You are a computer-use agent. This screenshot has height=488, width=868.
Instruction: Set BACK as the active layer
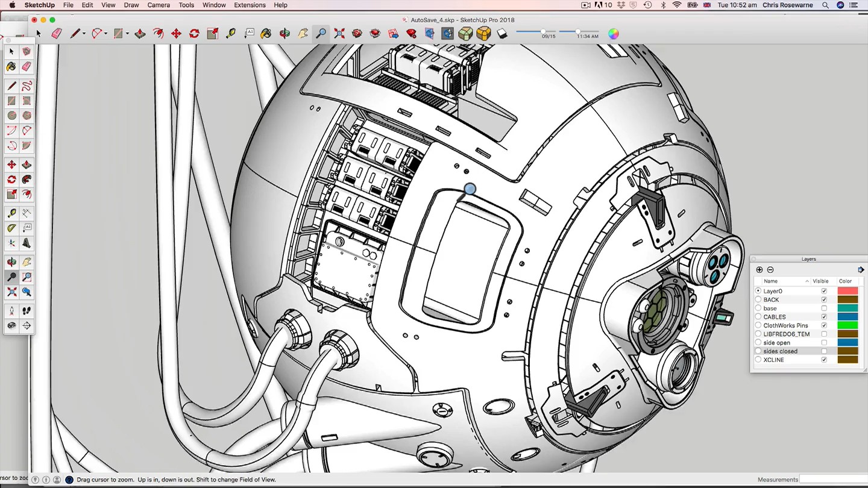click(758, 299)
